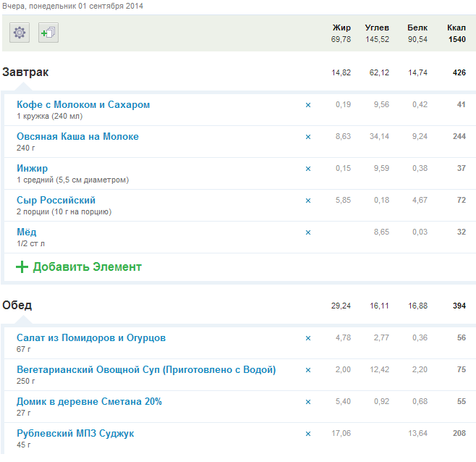Click the copy meal icon with plus
The height and width of the screenshot is (462, 476).
click(48, 33)
